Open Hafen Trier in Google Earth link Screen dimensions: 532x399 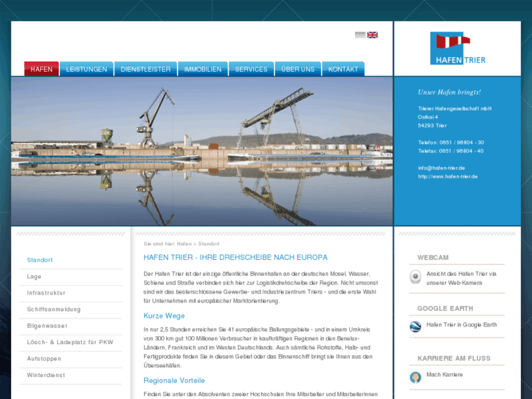462,324
